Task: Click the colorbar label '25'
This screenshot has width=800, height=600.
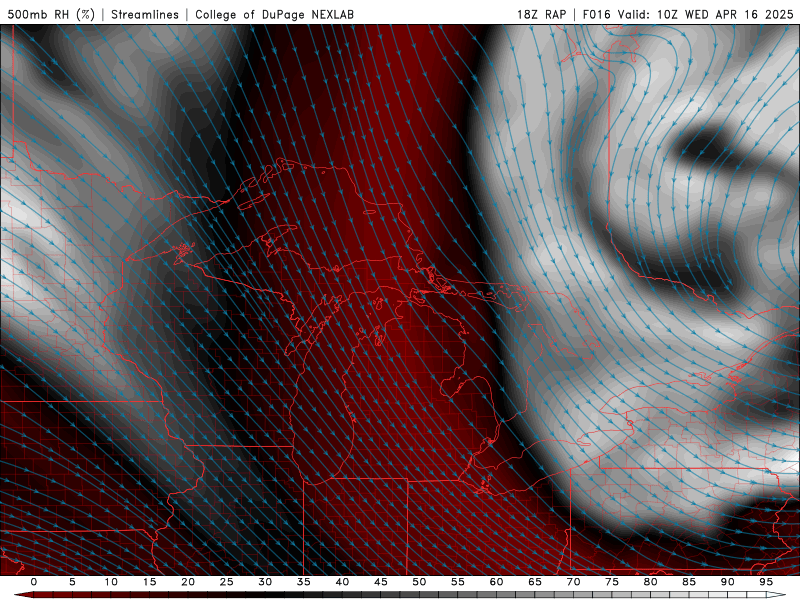Action: point(227,582)
